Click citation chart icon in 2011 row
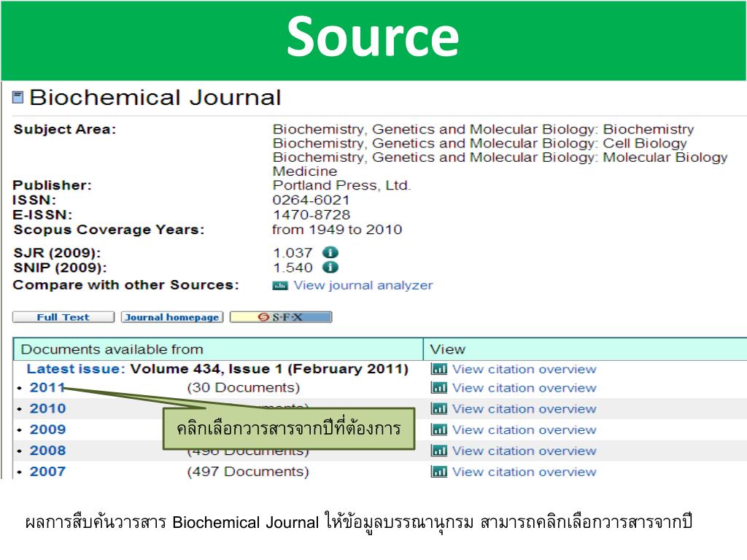 point(438,388)
